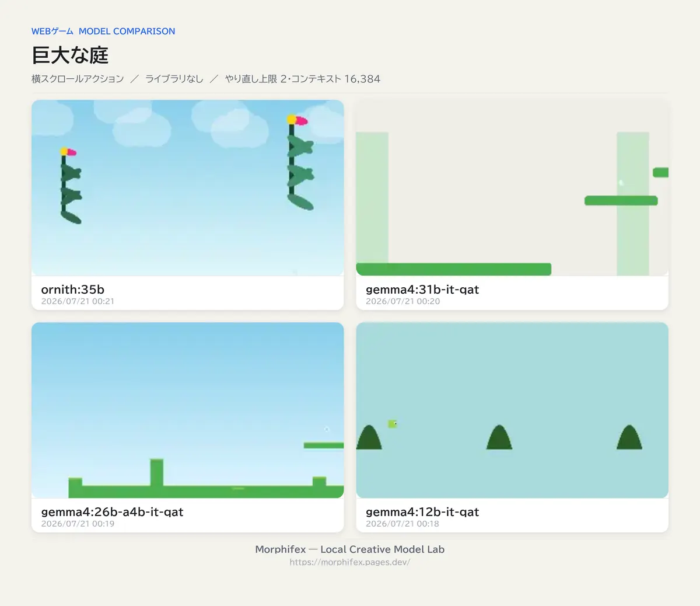Click the small green square player character
This screenshot has width=700, height=606.
point(393,424)
